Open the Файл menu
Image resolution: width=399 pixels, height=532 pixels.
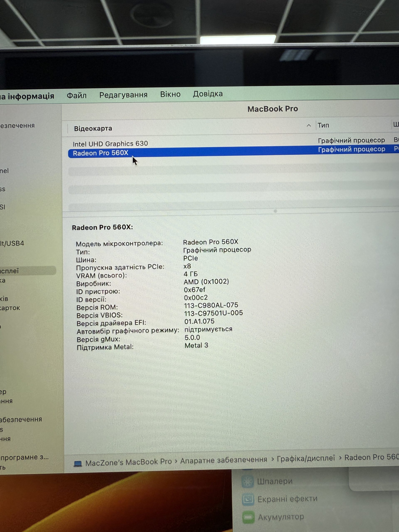(76, 95)
